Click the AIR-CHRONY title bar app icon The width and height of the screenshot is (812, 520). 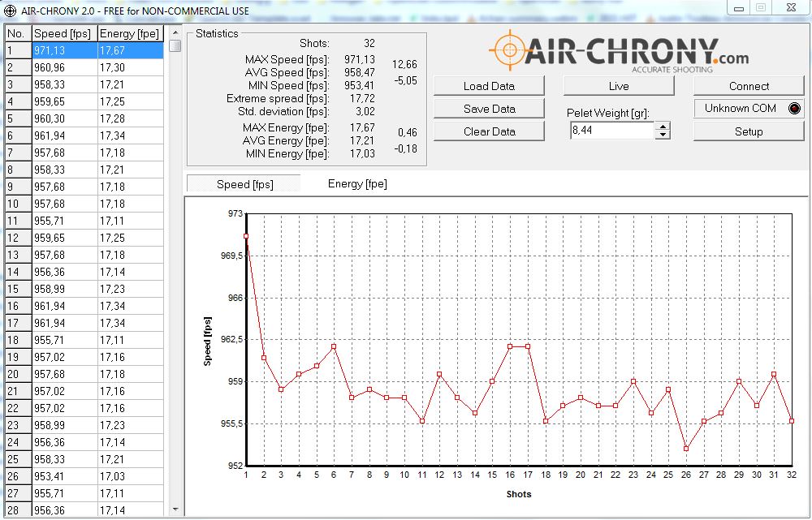(x=10, y=11)
